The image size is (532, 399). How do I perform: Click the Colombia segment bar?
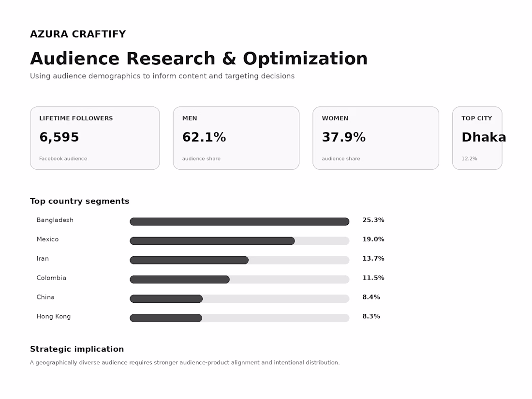point(239,279)
